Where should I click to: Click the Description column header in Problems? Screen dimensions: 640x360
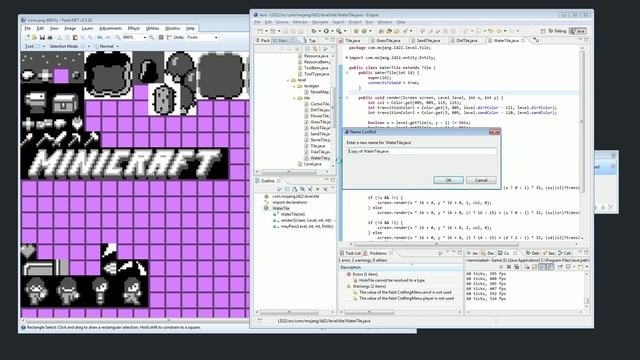coord(400,267)
